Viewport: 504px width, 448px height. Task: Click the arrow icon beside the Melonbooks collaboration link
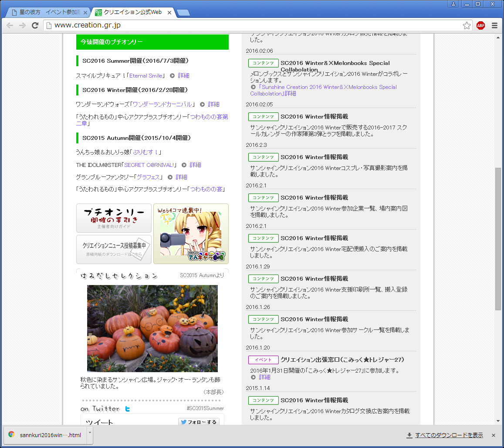point(253,87)
